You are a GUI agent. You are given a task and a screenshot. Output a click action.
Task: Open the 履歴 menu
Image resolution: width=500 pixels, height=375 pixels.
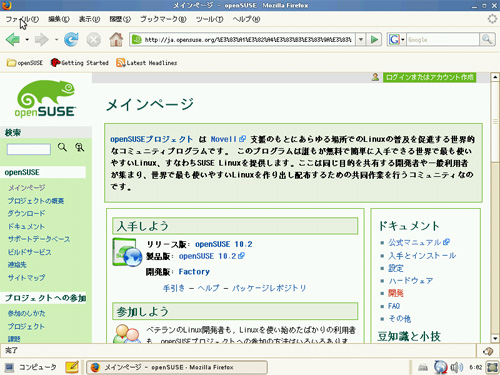pos(120,19)
